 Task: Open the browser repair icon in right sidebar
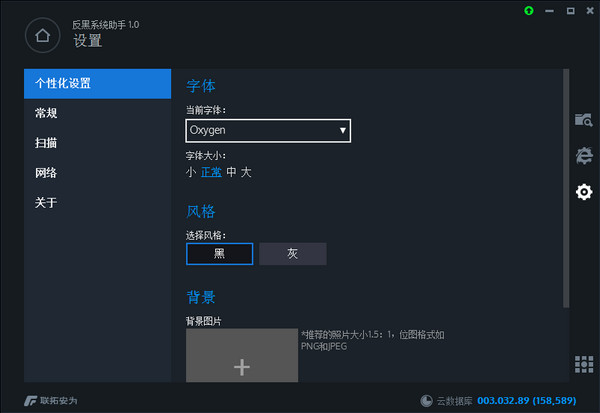pyautogui.click(x=584, y=156)
